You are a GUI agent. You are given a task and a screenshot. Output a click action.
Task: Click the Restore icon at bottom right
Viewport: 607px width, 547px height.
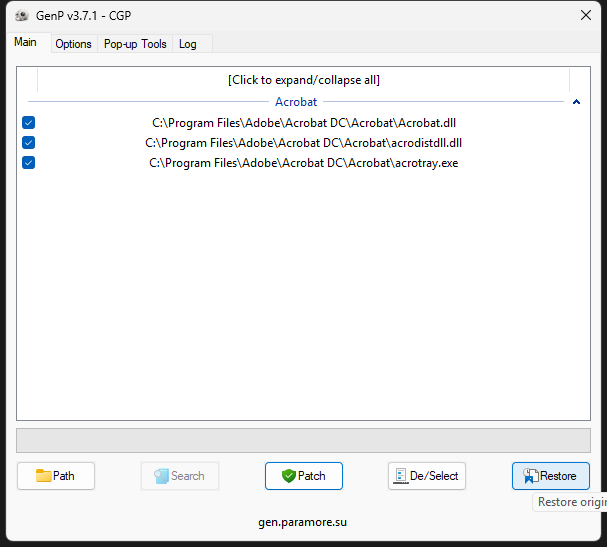[x=530, y=476]
